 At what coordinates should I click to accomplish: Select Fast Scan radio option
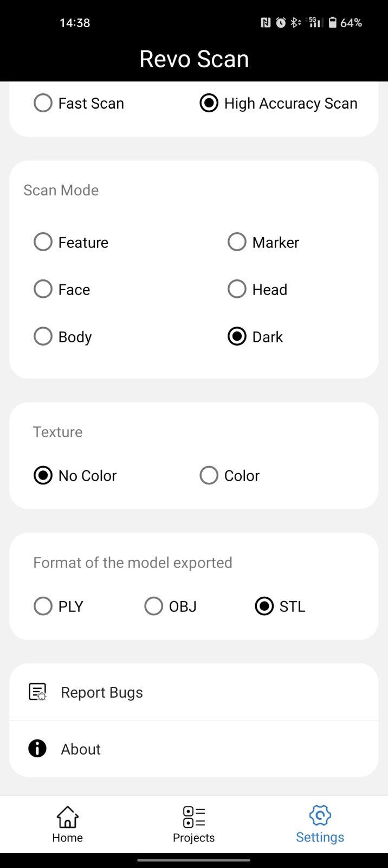tap(43, 103)
